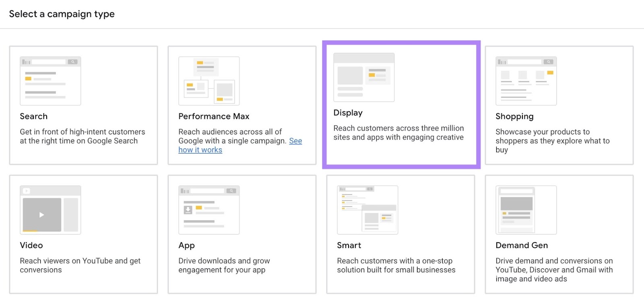Viewport: 644px width, 305px height.
Task: Click the Video campaign play icon
Action: tap(42, 215)
